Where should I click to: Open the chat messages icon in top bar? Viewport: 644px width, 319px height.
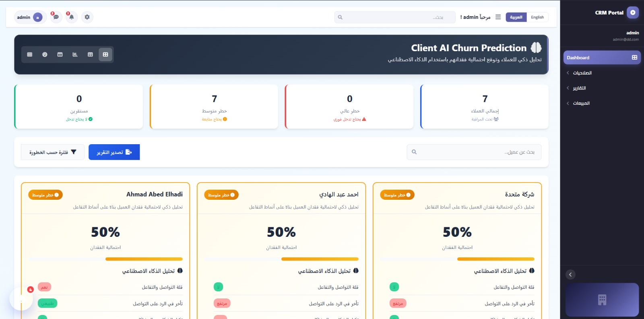point(56,17)
